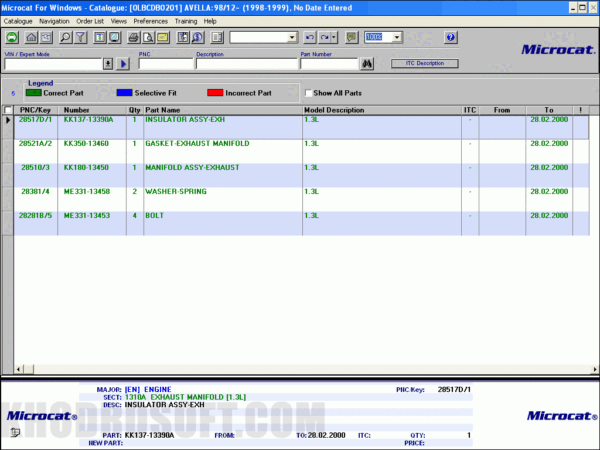600x450 pixels.
Task: Run VIN search with blue play arrow
Action: (x=123, y=64)
